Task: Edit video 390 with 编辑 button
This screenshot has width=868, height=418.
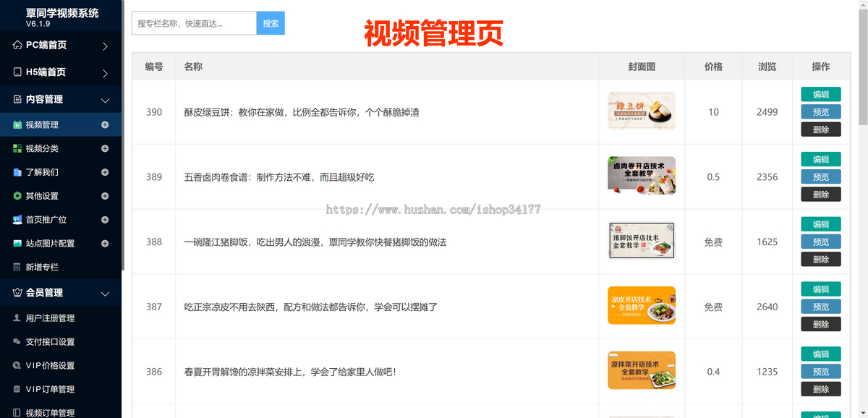Action: pyautogui.click(x=820, y=95)
